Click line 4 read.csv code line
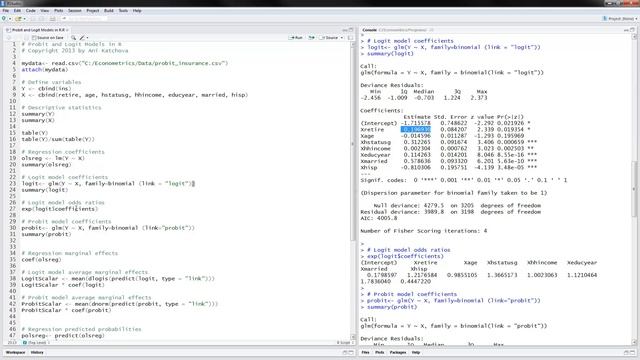Screen dimensions: 640x360 click(124, 63)
